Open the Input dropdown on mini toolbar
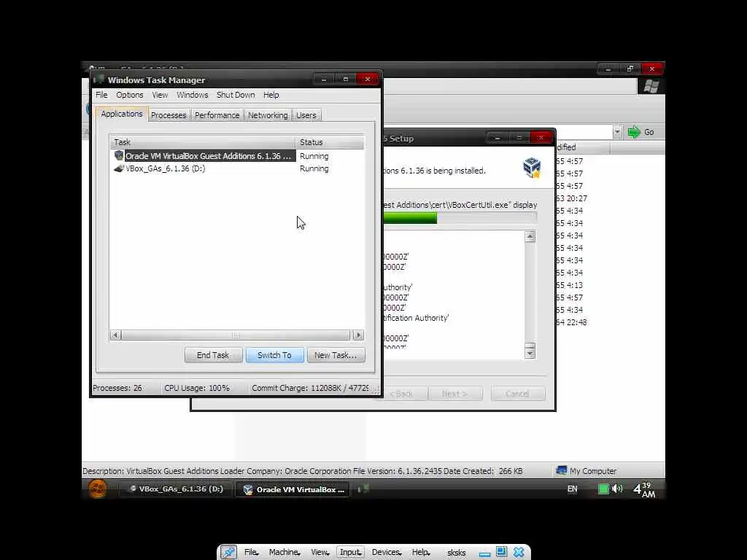The width and height of the screenshot is (747, 560). point(351,553)
